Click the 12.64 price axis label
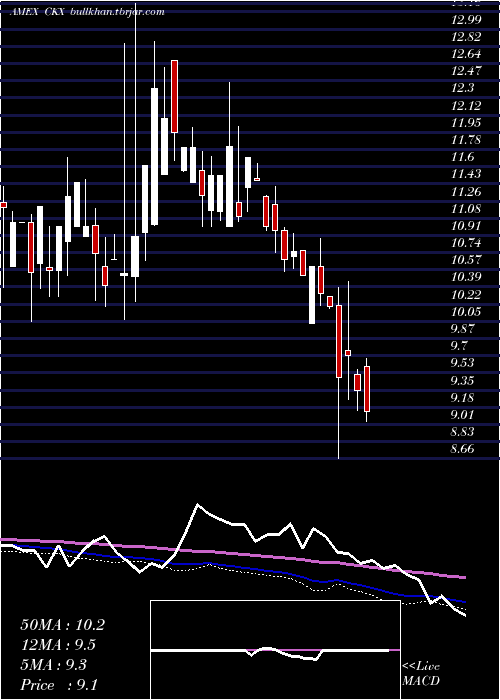This screenshot has height=700, width=500. click(466, 54)
